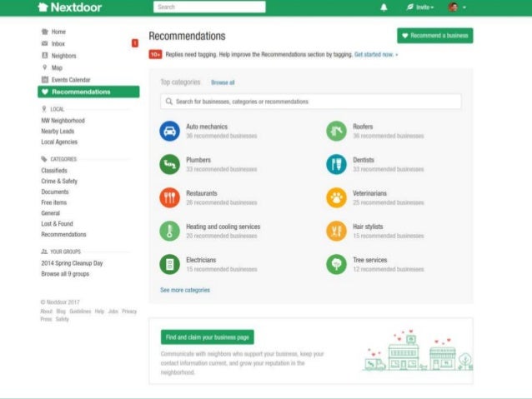
Task: Click the Restaurants fork icon
Action: tap(169, 197)
